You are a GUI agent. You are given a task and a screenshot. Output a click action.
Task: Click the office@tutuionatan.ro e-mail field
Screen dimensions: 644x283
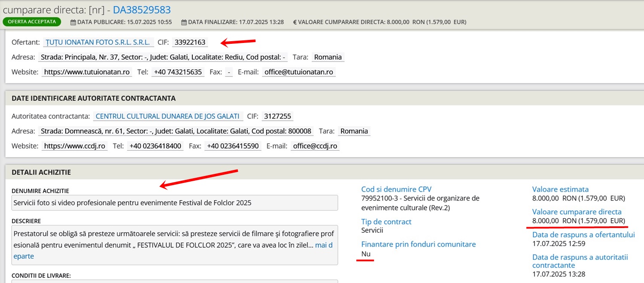(299, 72)
